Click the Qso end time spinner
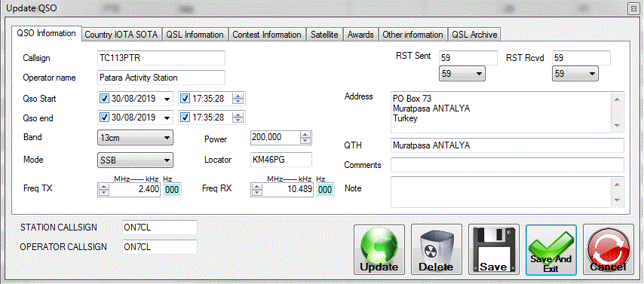The height and width of the screenshot is (284, 644). tap(238, 118)
